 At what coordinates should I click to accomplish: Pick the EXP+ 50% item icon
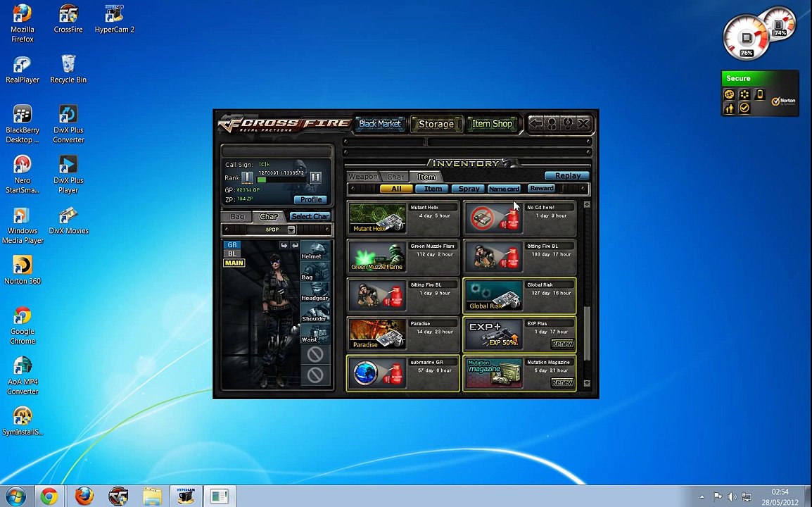click(494, 334)
